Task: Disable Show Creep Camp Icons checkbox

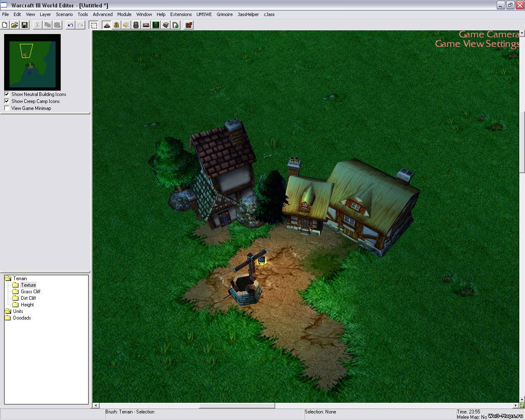Action: tap(7, 101)
